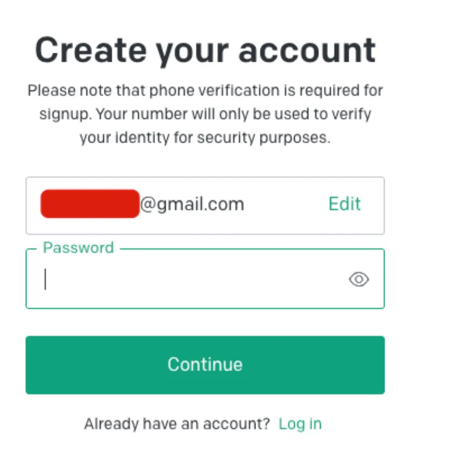This screenshot has width=476, height=456.
Task: Click the first line of the verification note
Action: pyautogui.click(x=205, y=90)
